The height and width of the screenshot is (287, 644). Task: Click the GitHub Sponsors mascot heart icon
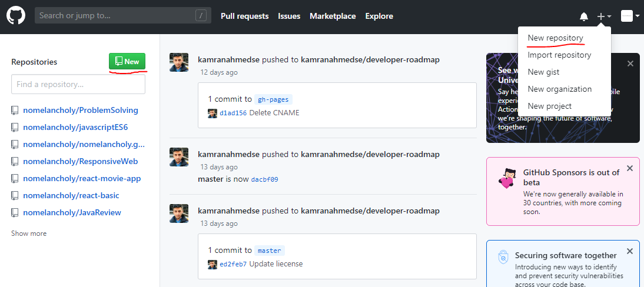pos(507,179)
